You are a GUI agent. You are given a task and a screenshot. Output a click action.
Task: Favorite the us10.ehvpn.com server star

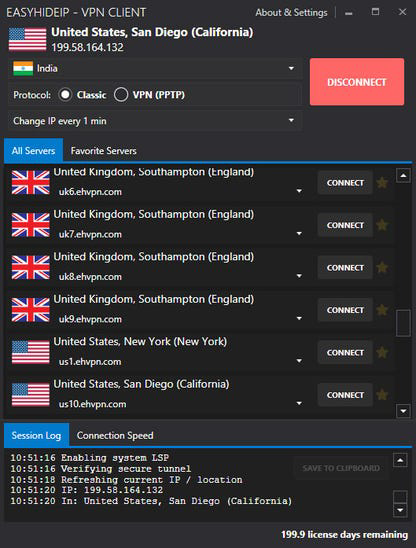click(382, 395)
